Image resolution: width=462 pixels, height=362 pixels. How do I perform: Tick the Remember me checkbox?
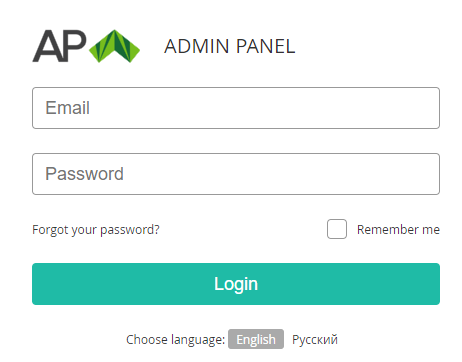tap(337, 229)
